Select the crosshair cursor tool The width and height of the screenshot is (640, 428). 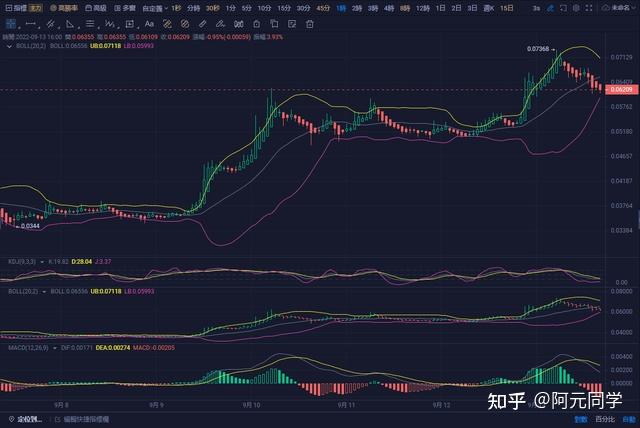(x=11, y=24)
